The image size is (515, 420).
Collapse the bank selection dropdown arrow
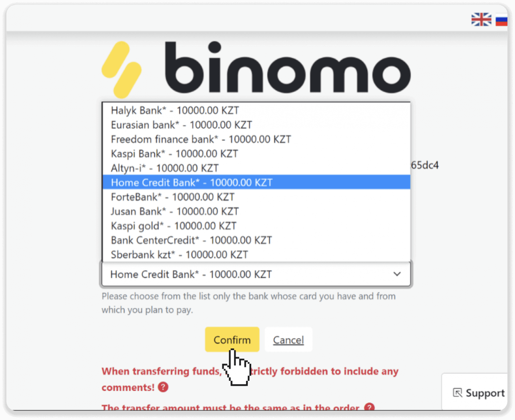point(397,274)
